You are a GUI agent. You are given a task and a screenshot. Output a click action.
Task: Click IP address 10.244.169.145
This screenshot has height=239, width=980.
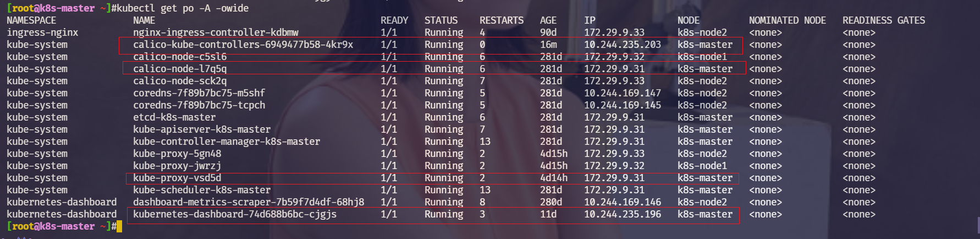coord(623,105)
